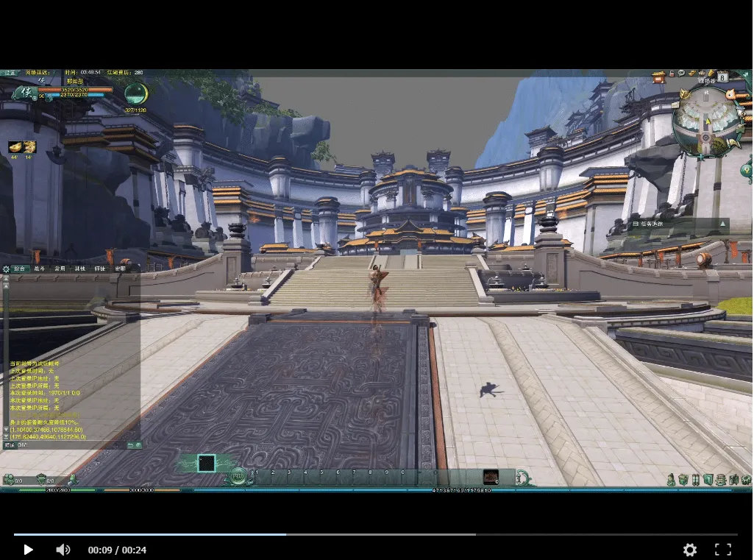Collapse the 任务追踪 quest tracker triangle
Screen dimensions: 754x560
point(722,224)
